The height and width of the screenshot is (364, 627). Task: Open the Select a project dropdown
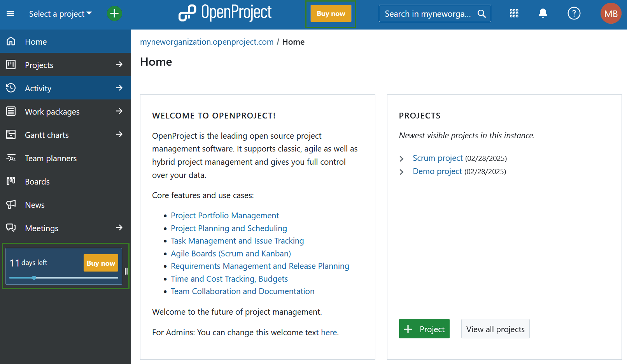tap(60, 13)
